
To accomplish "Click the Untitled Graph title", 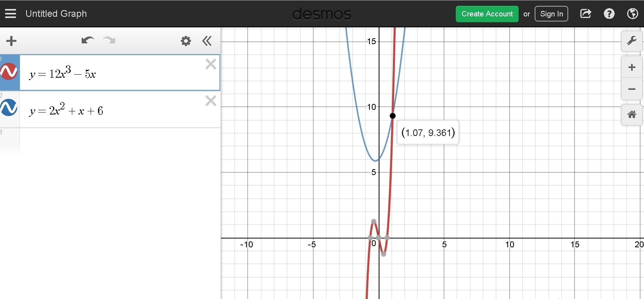I will coord(56,14).
